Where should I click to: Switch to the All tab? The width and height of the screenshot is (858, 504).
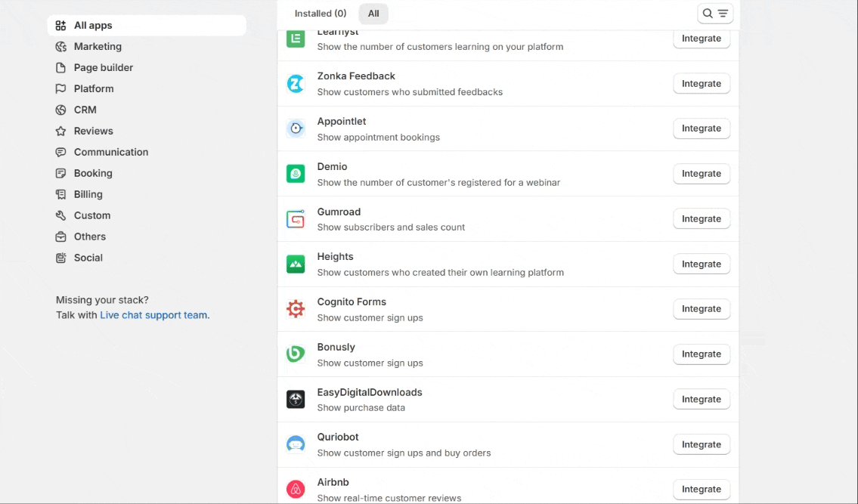pos(373,14)
